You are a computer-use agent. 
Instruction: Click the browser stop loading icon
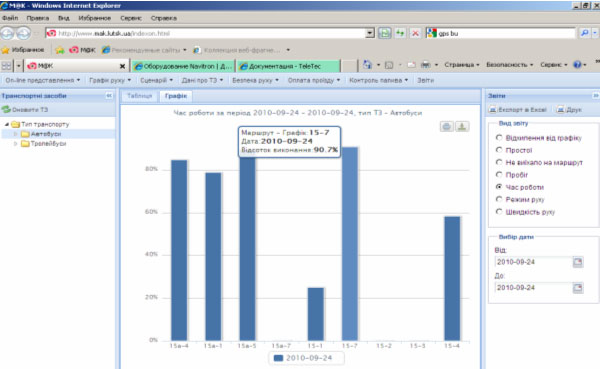(415, 33)
